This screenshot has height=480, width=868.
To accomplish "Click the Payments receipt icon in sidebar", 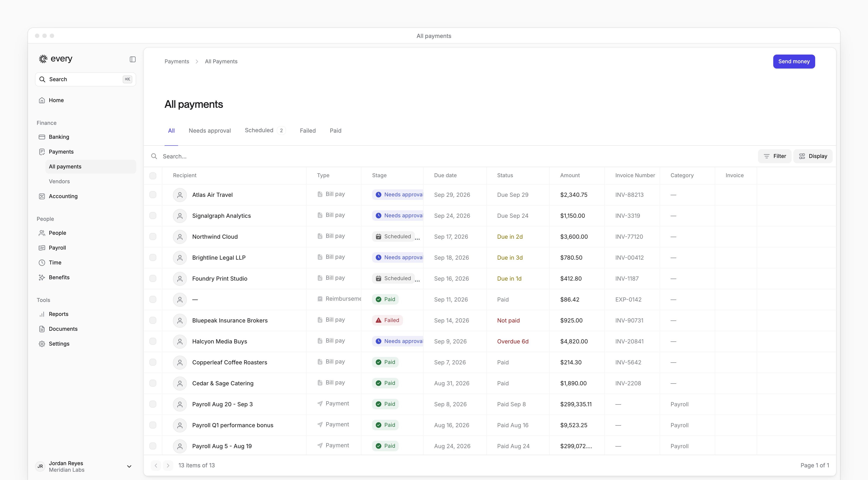I will tap(42, 152).
